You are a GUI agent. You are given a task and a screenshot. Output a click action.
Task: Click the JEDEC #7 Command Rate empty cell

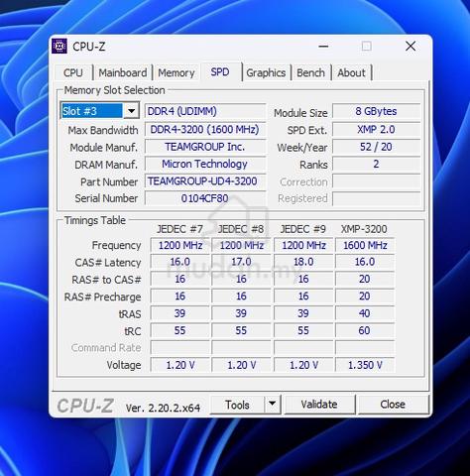[180, 347]
